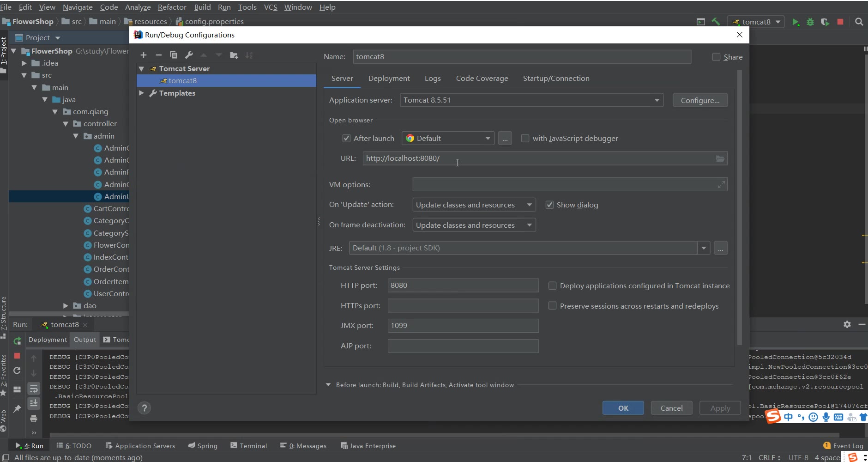The width and height of the screenshot is (868, 462).
Task: Expand the Templates tree node
Action: 142,93
